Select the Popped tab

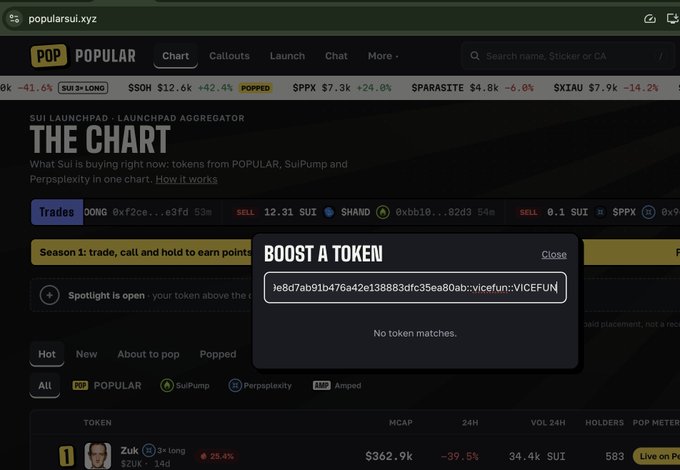218,354
